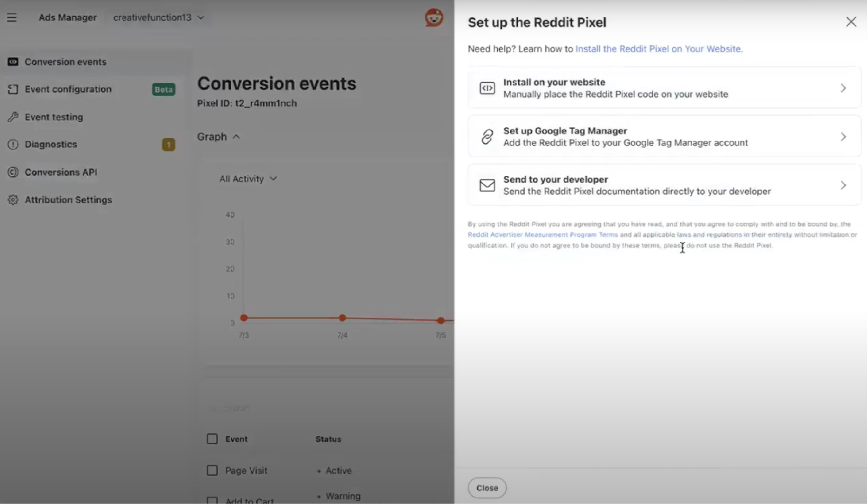Click the Close button
867x504 pixels.
(x=487, y=488)
